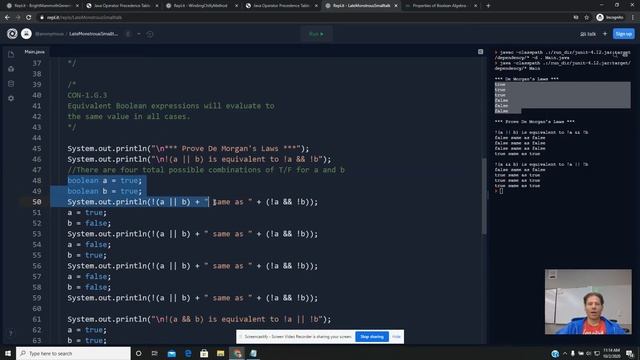Open Microsoft Store from the taskbar
This screenshot has height=360, width=640.
(204, 353)
